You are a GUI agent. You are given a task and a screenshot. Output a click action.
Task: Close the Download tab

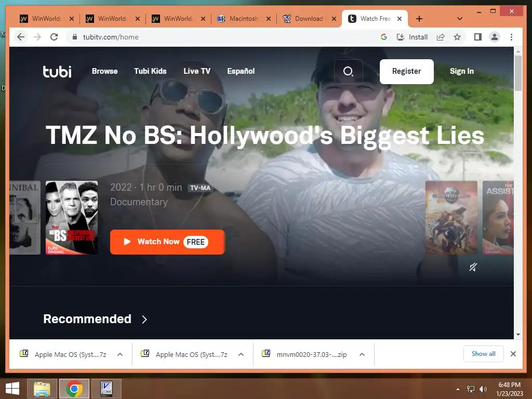pos(334,19)
